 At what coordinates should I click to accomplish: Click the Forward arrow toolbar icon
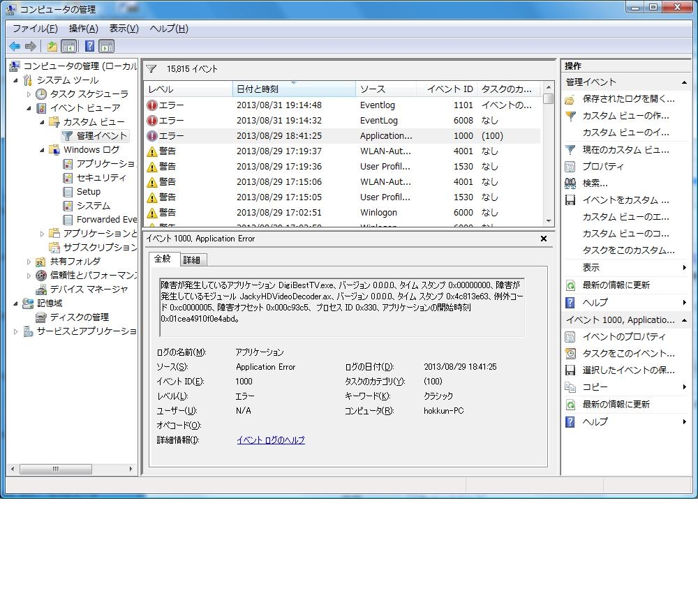coord(31,46)
